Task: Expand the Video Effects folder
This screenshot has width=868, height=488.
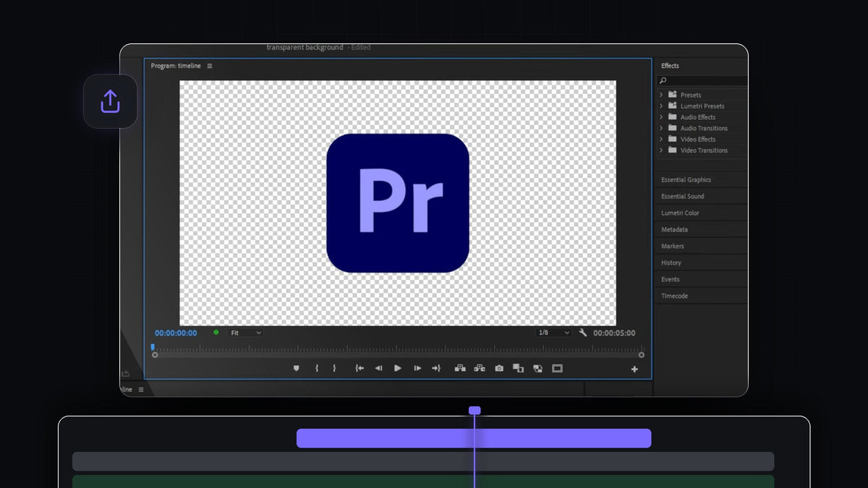Action: coord(661,139)
